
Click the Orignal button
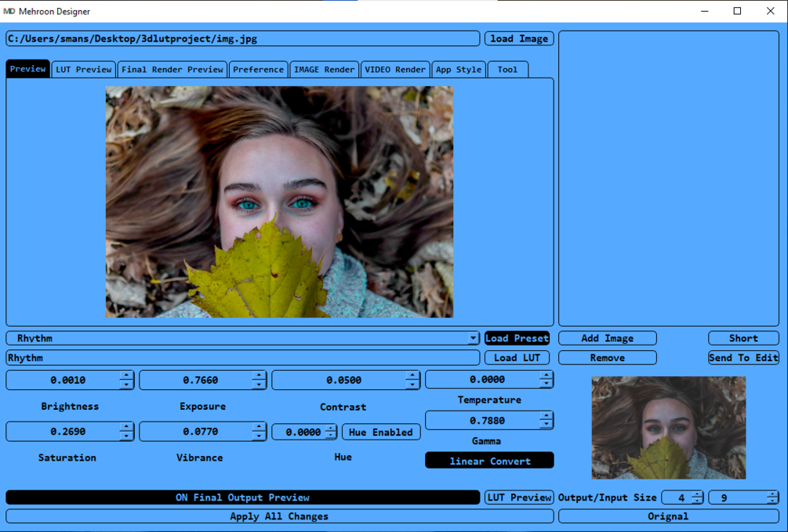tap(668, 516)
